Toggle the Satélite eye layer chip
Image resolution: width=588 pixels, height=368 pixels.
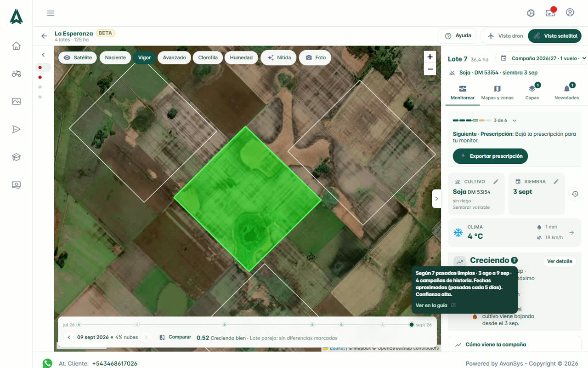(78, 57)
